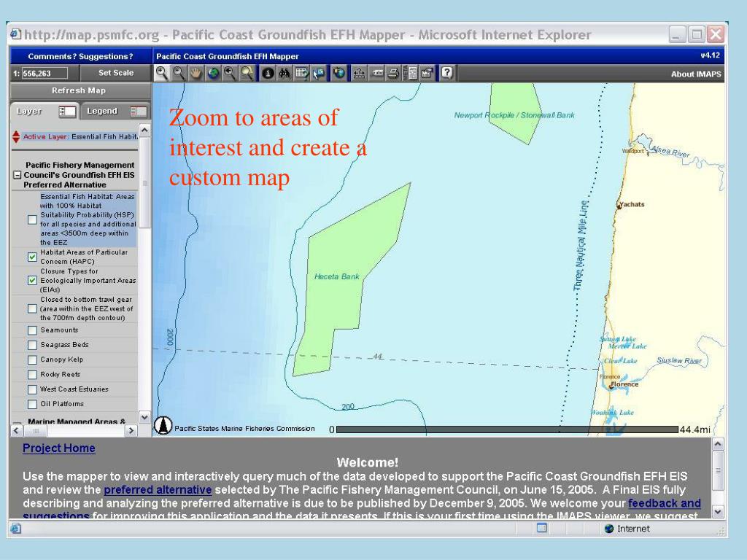Uncheck Habitat Areas of Particular Concern layer
Viewport: 747px width, 560px height.
click(32, 257)
